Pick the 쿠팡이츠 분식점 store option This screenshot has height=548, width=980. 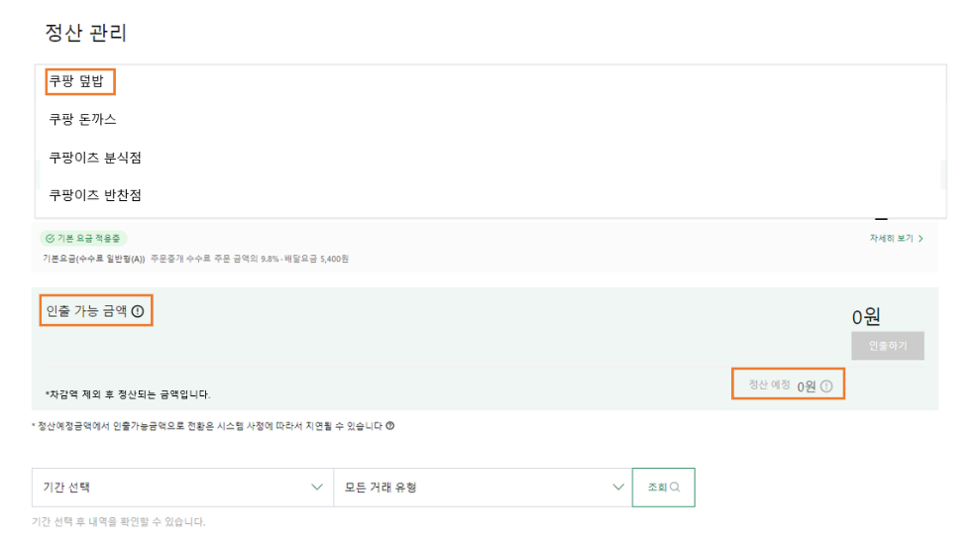pyautogui.click(x=95, y=158)
